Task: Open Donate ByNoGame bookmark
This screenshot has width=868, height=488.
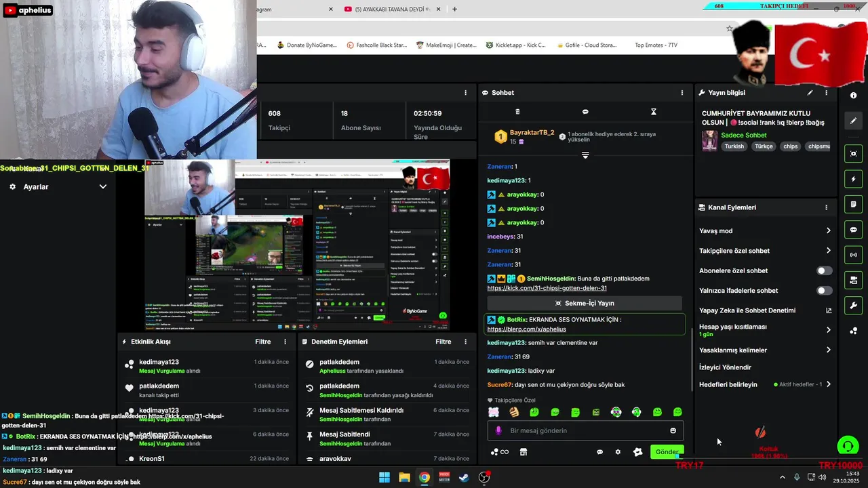Action: pyautogui.click(x=307, y=45)
